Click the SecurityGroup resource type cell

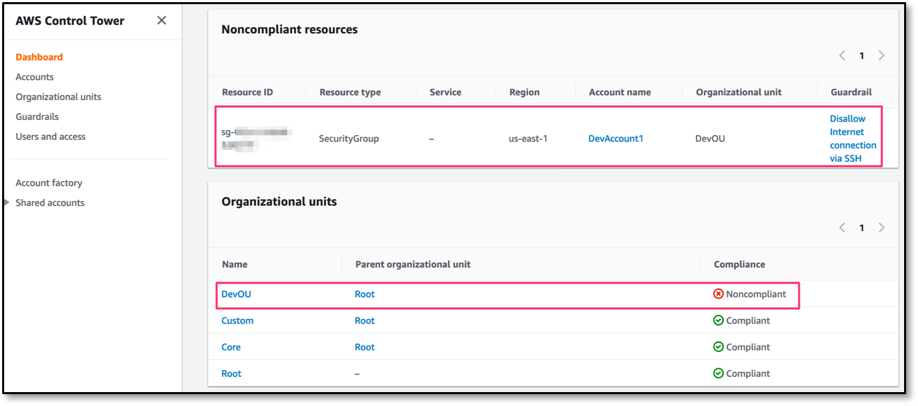pyautogui.click(x=349, y=139)
